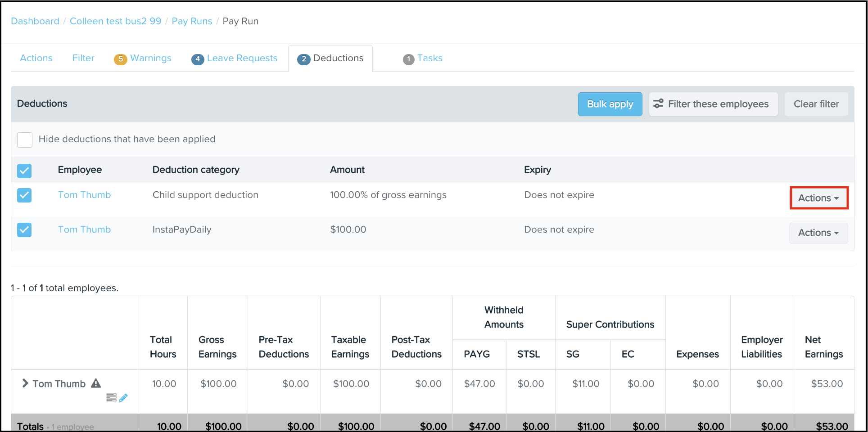Viewport: 868px width, 432px height.
Task: Open Actions dropdown for InstaPayDaily row
Action: (818, 233)
